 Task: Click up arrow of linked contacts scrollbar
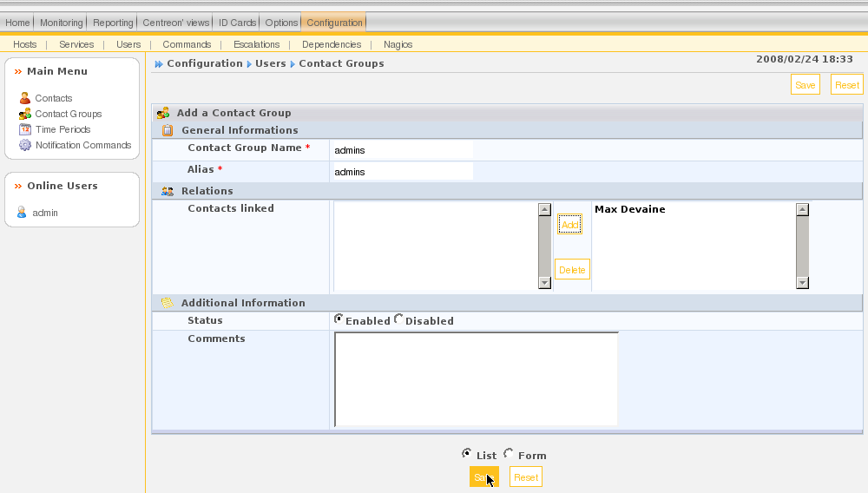point(803,210)
